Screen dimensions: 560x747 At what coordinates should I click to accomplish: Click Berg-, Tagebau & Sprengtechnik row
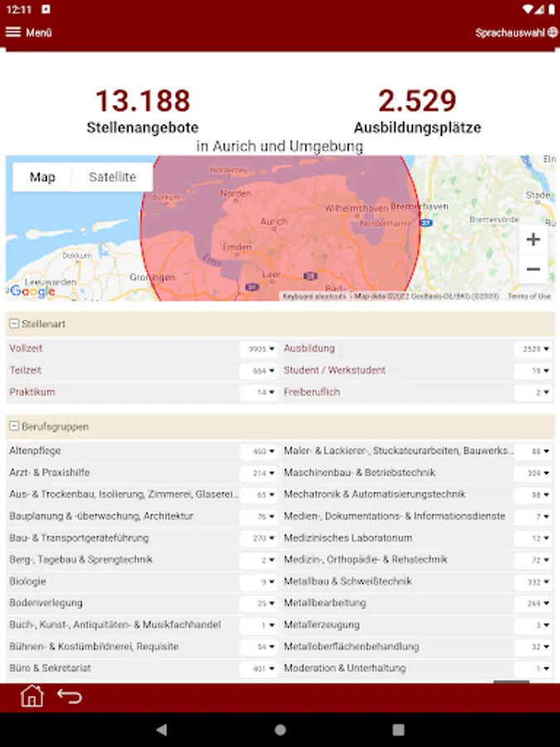click(81, 559)
